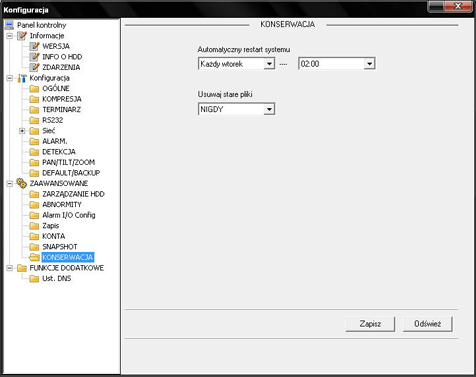This screenshot has height=377, width=476.
Task: Select the INFO O HDD tree label
Action: pos(62,57)
